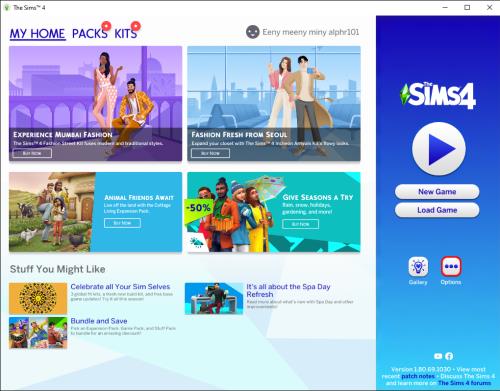This screenshot has height=391, width=500.
Task: Open The Sims 4 forums link
Action: pyautogui.click(x=464, y=383)
